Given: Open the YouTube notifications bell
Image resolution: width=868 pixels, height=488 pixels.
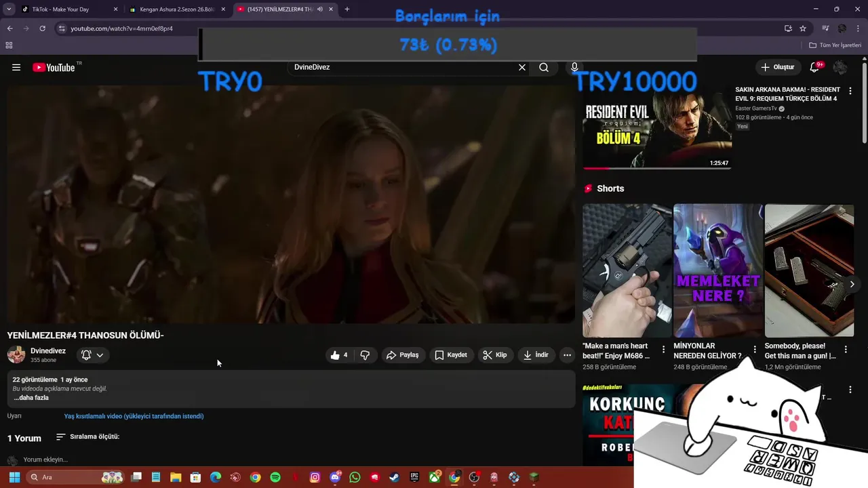Looking at the screenshot, I should 814,67.
